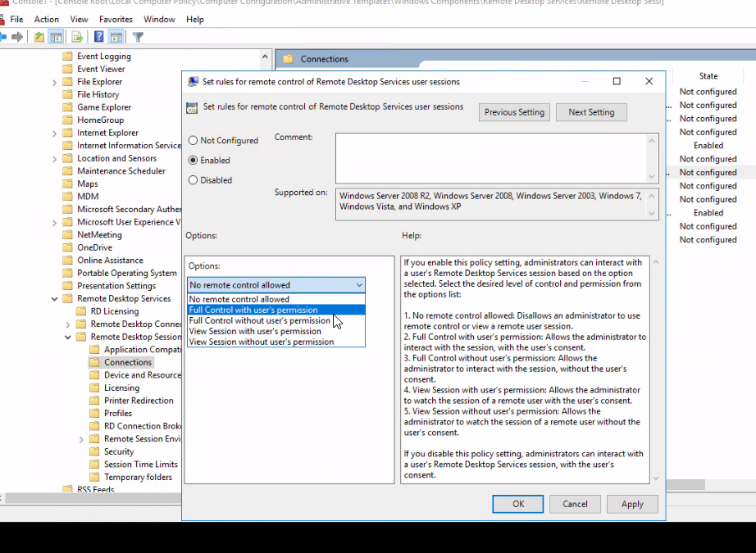756x553 pixels.
Task: Click the State column header
Action: 708,76
